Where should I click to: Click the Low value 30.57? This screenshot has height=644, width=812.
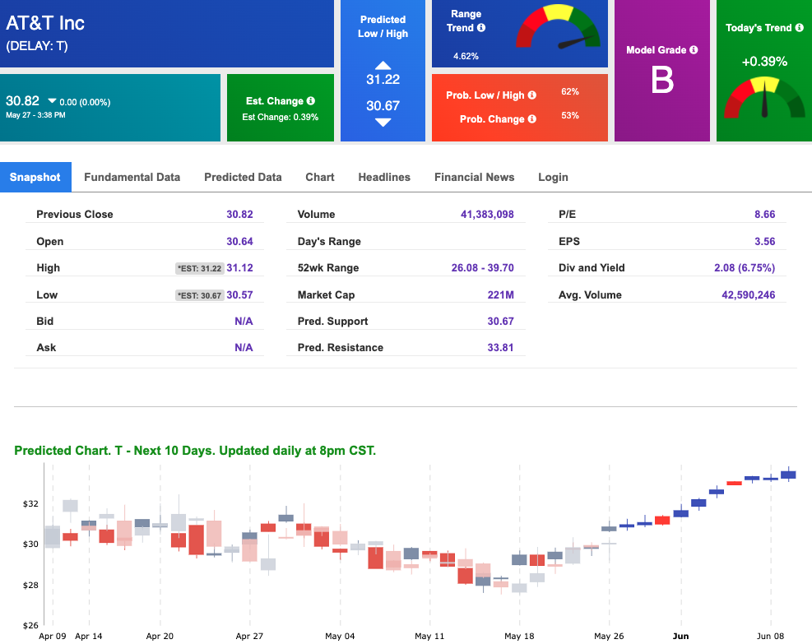click(239, 294)
